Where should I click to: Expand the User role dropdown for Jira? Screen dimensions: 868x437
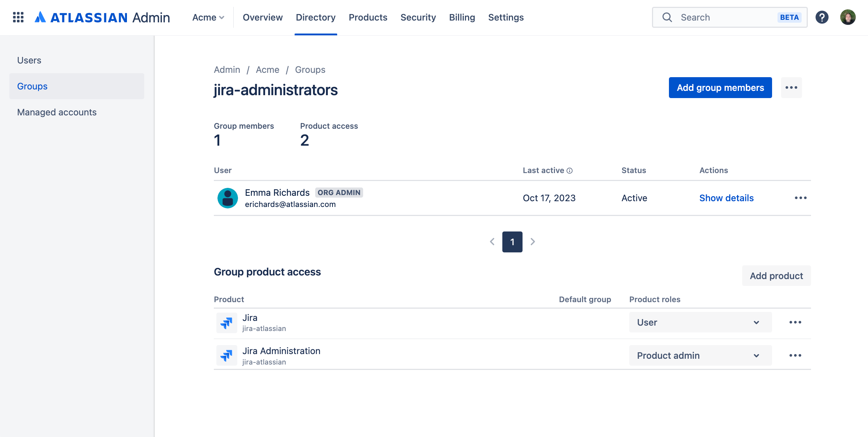pos(700,322)
